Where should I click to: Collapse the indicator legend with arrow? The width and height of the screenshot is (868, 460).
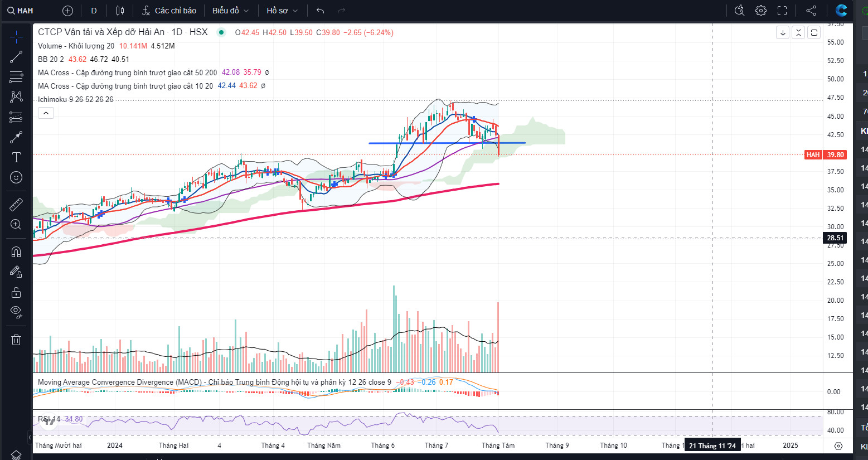pyautogui.click(x=46, y=113)
